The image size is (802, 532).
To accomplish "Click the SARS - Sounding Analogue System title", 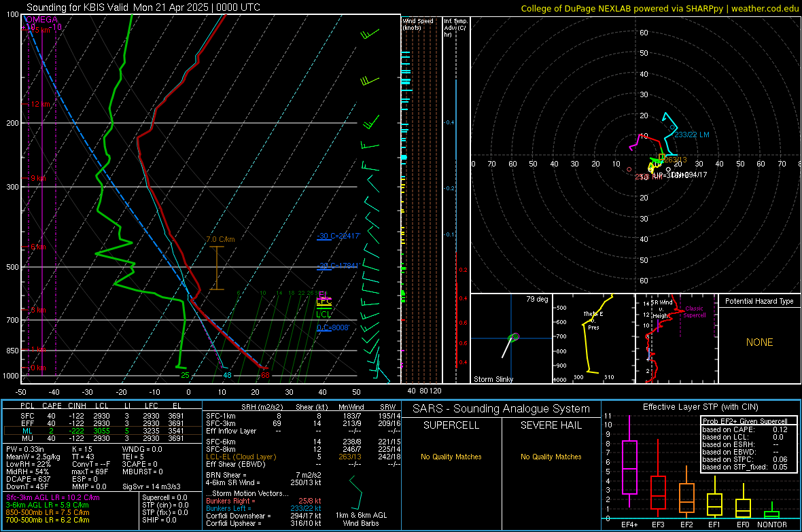I will (502, 409).
